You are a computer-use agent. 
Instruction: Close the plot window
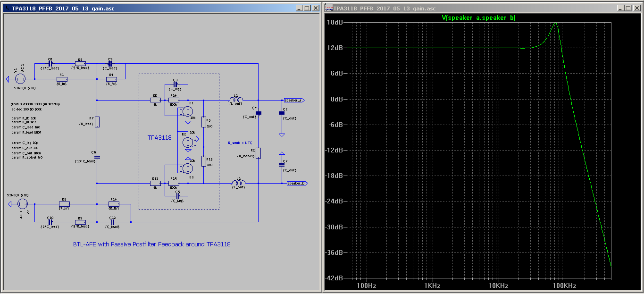click(636, 8)
